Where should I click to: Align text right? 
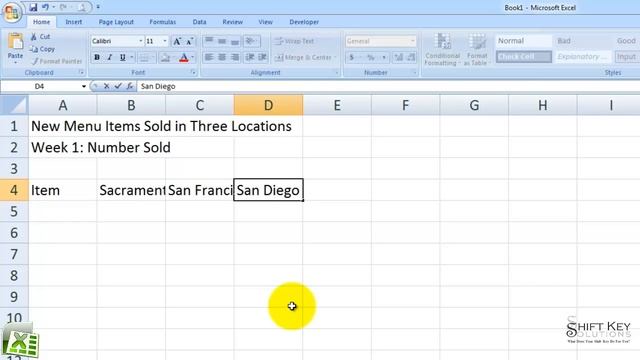point(235,58)
